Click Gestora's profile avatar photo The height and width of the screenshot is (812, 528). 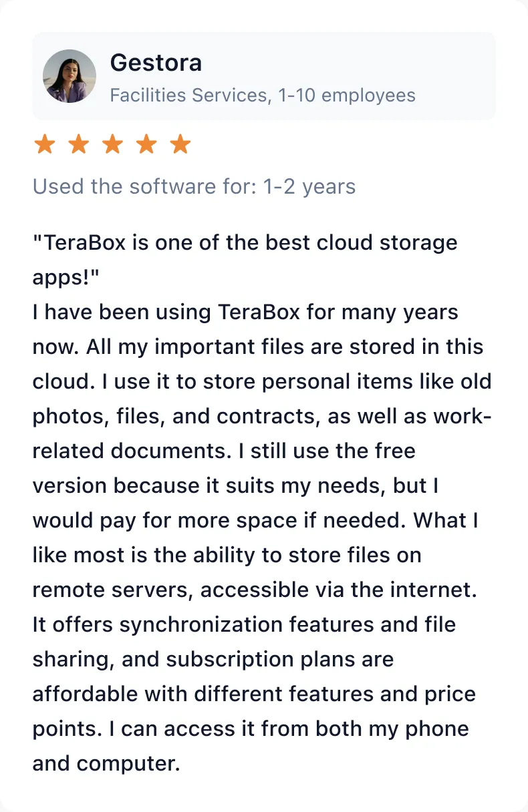coord(70,76)
